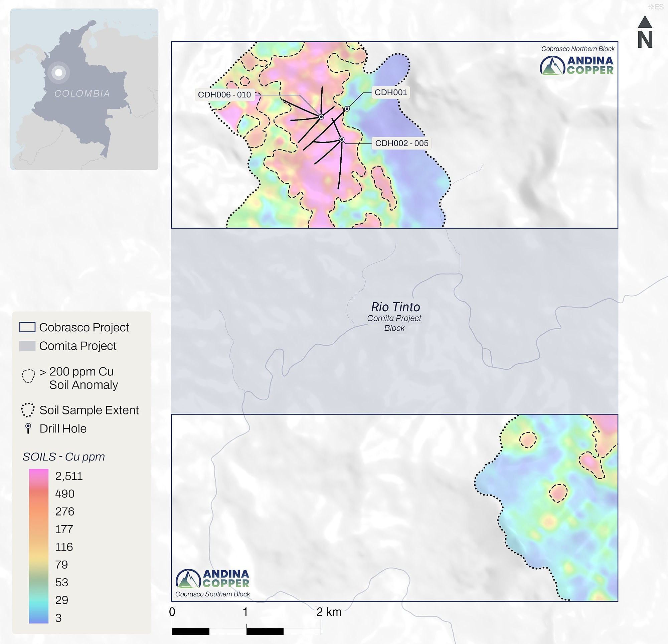Click the Andina Copper logo in Northern Block
The width and height of the screenshot is (668, 644).
point(577,65)
